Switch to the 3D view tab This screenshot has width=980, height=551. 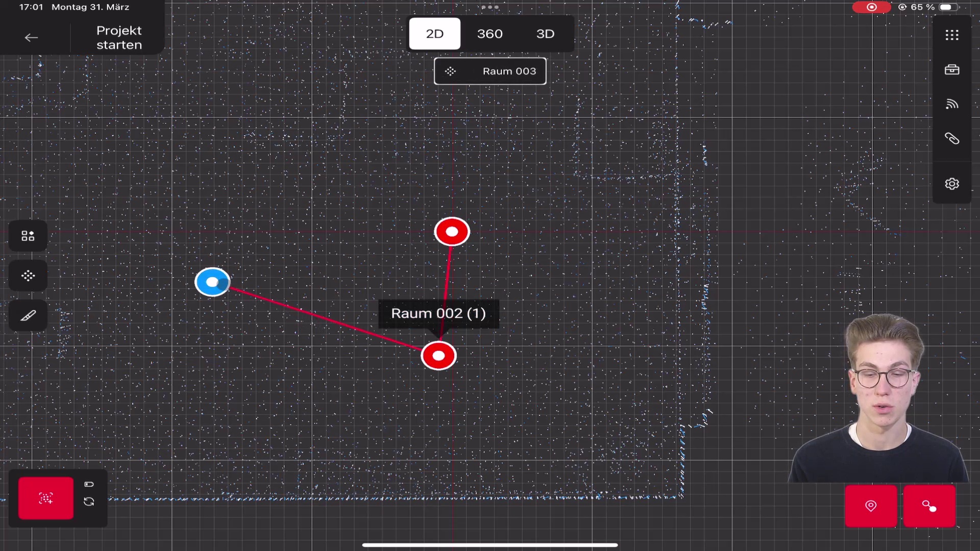[545, 34]
